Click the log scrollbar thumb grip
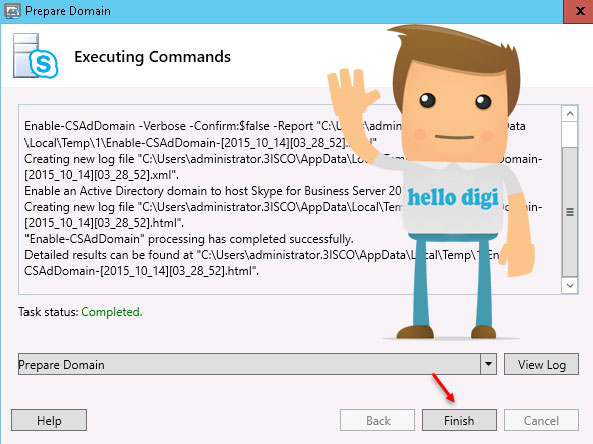This screenshot has height=444, width=593. (570, 212)
